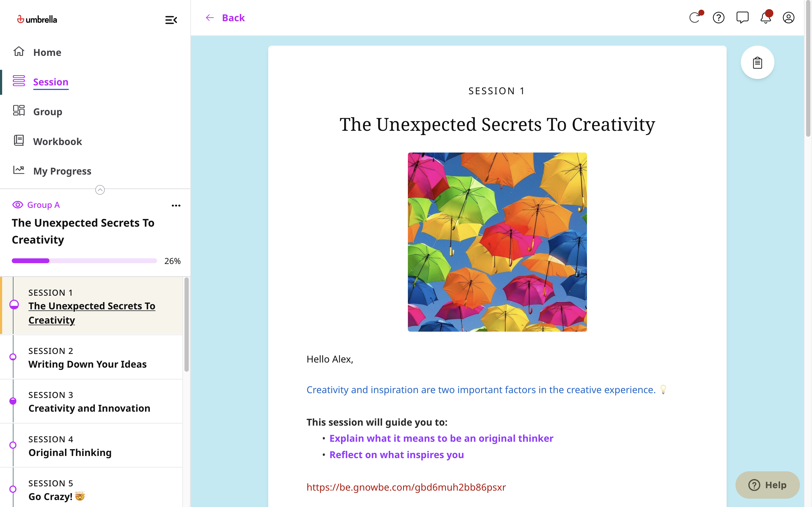Click Session 3 filled progress marker

(13, 401)
